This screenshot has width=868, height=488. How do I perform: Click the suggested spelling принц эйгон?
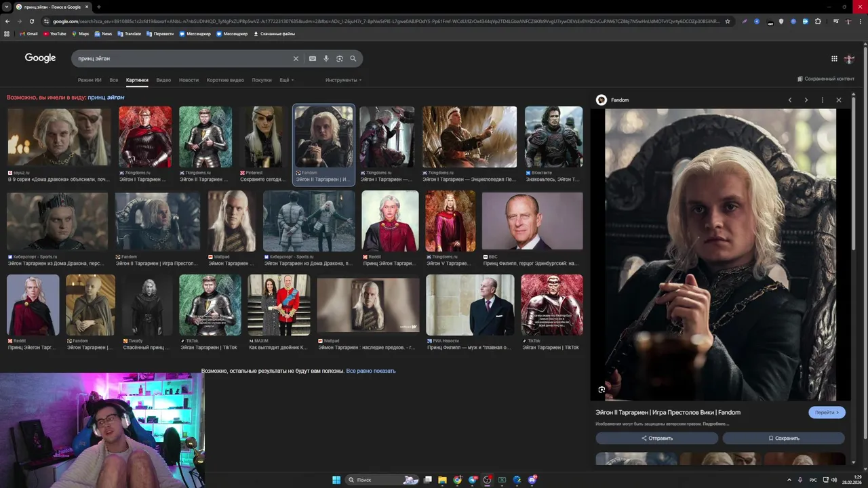[x=106, y=98]
